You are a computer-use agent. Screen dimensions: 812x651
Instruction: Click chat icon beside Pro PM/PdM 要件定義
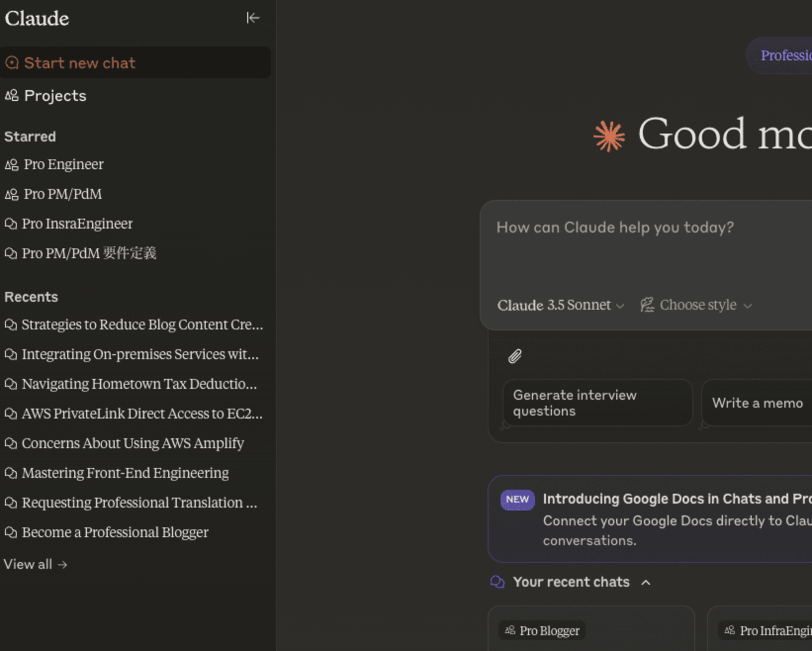pyautogui.click(x=11, y=253)
